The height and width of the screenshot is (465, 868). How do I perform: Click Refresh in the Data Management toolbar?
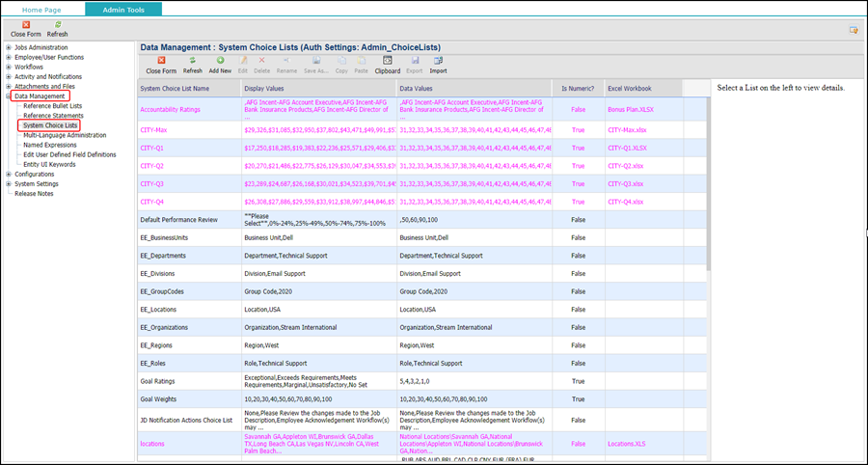[193, 60]
